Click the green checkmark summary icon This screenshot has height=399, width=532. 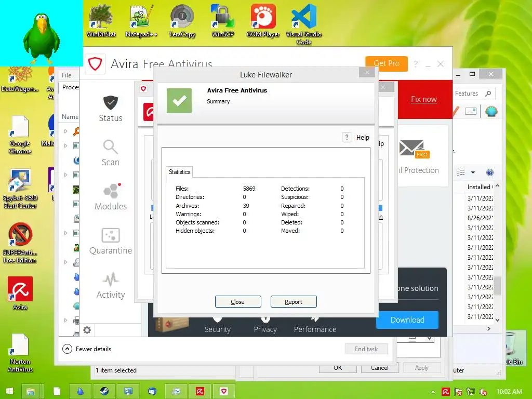click(x=179, y=101)
